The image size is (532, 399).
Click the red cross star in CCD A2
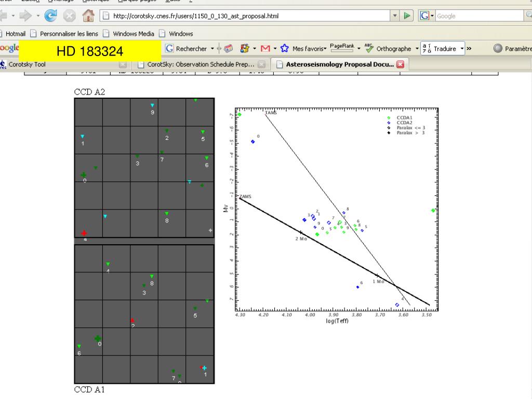84,233
